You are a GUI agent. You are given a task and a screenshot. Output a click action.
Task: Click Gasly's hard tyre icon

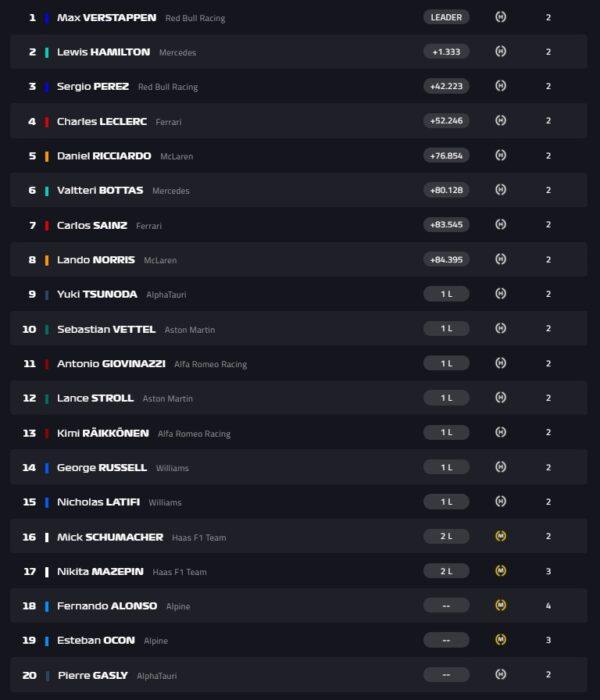[500, 674]
